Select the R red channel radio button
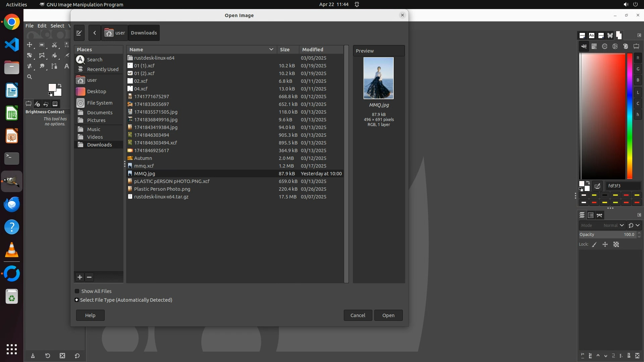This screenshot has width=644, height=362. coord(638,58)
